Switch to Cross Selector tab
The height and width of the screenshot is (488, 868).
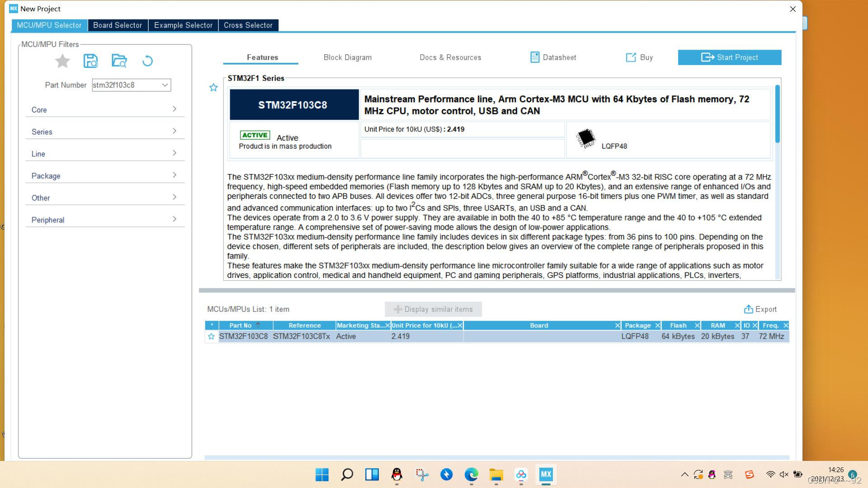[x=248, y=25]
